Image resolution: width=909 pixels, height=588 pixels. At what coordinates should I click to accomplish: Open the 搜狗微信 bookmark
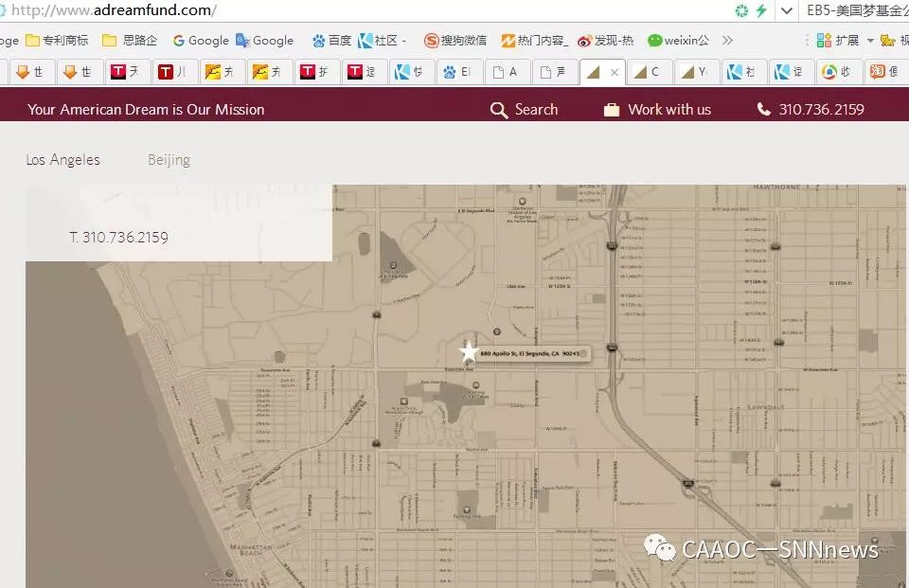pos(455,41)
